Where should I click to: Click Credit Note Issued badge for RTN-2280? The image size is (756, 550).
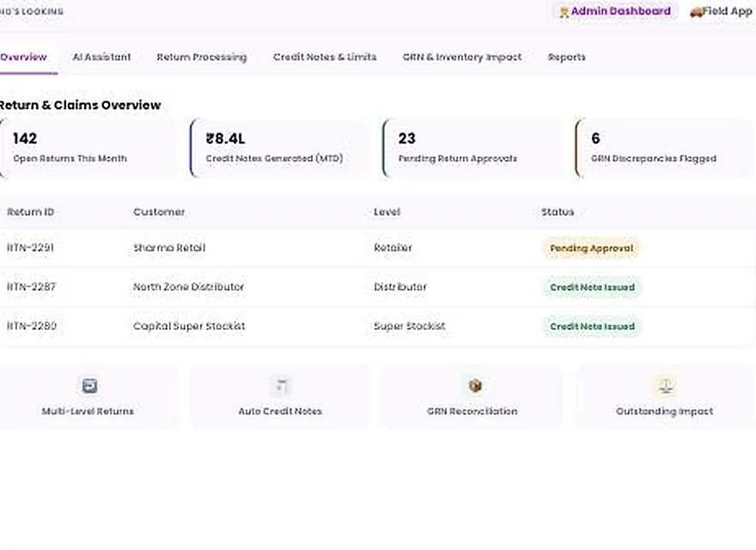(x=592, y=327)
